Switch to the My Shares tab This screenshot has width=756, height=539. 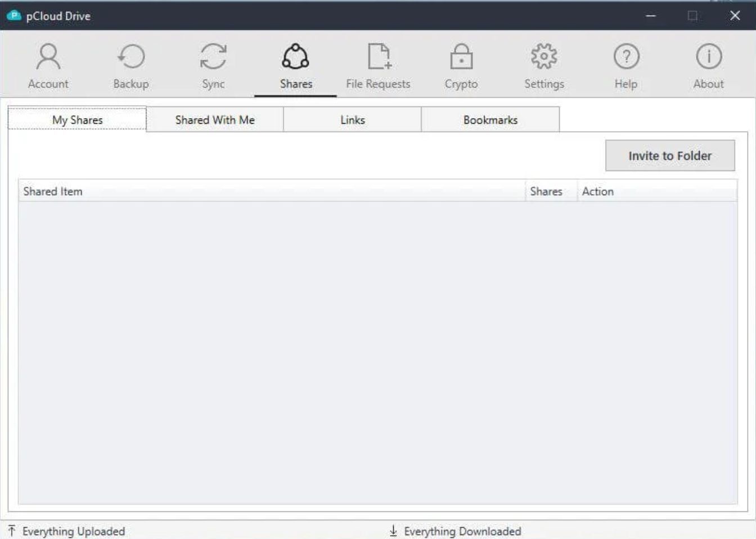[x=77, y=119]
